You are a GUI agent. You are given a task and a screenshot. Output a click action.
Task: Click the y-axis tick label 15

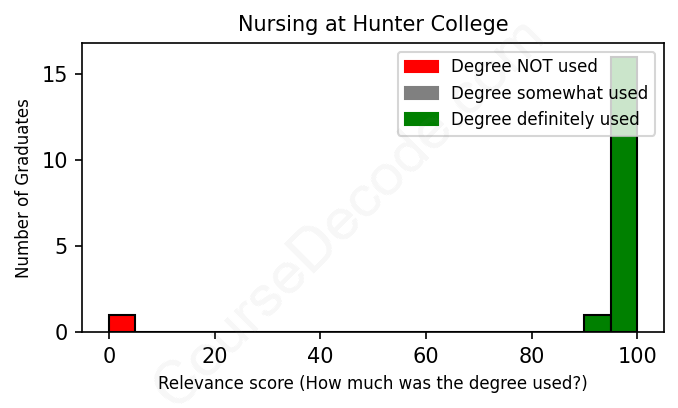click(x=57, y=75)
